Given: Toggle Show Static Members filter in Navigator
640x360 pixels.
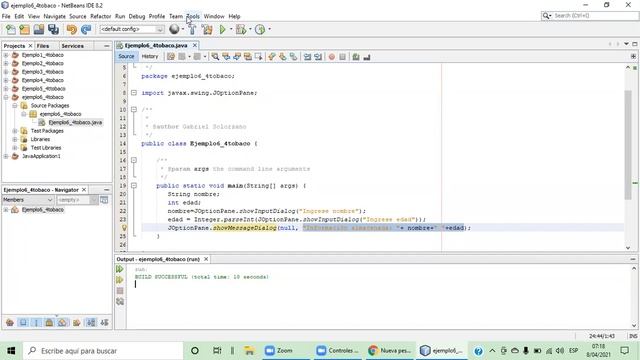Looking at the screenshot, I should (x=36, y=322).
